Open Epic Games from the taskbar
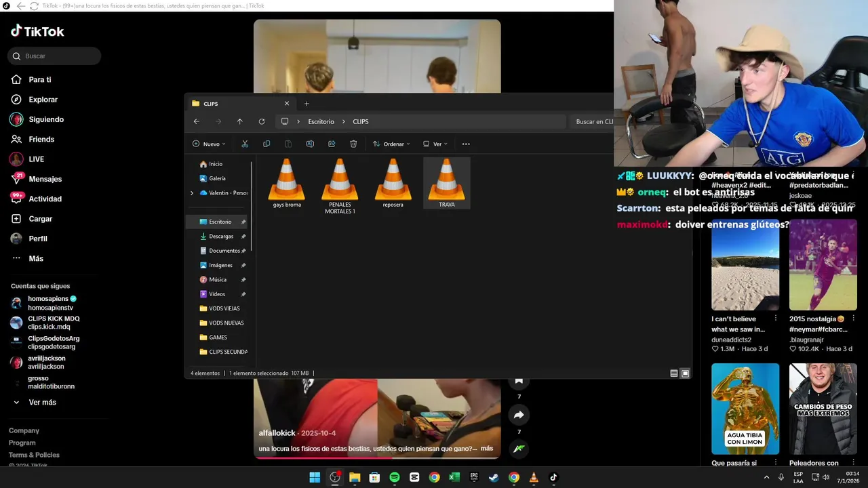868x488 pixels. [x=474, y=477]
